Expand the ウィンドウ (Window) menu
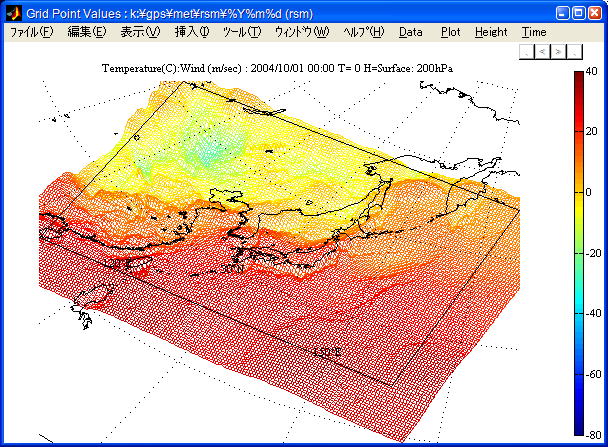This screenshot has height=447, width=608. 301,32
